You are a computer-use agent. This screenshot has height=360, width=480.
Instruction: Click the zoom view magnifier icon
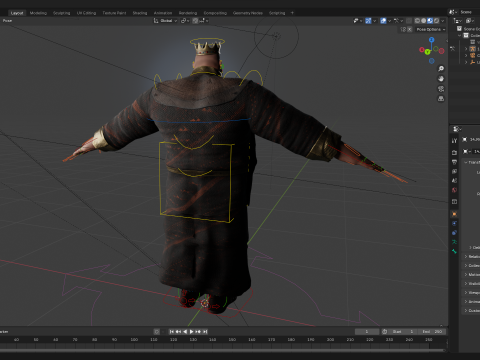[x=441, y=69]
